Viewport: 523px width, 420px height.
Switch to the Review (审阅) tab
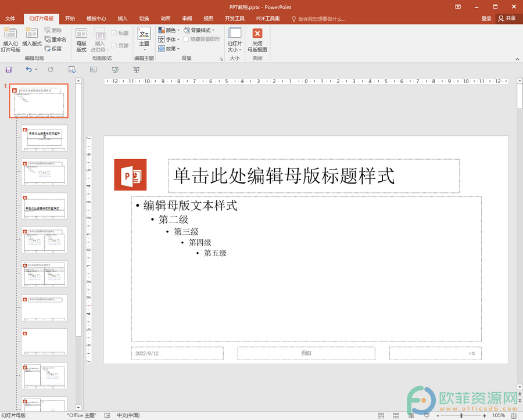tap(187, 19)
